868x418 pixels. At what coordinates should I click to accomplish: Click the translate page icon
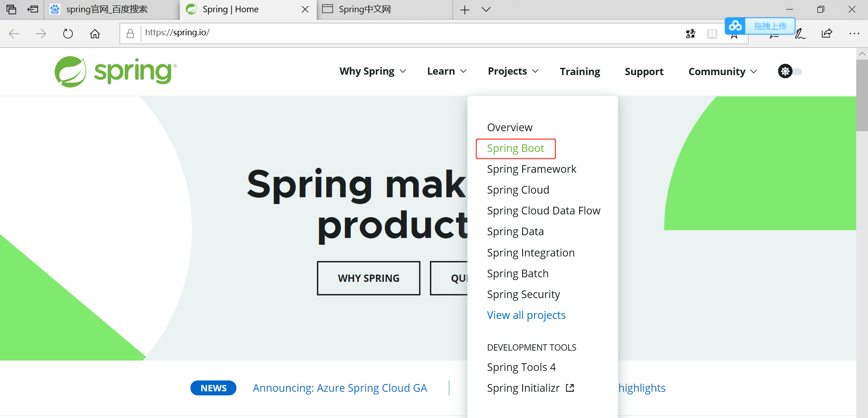point(690,33)
